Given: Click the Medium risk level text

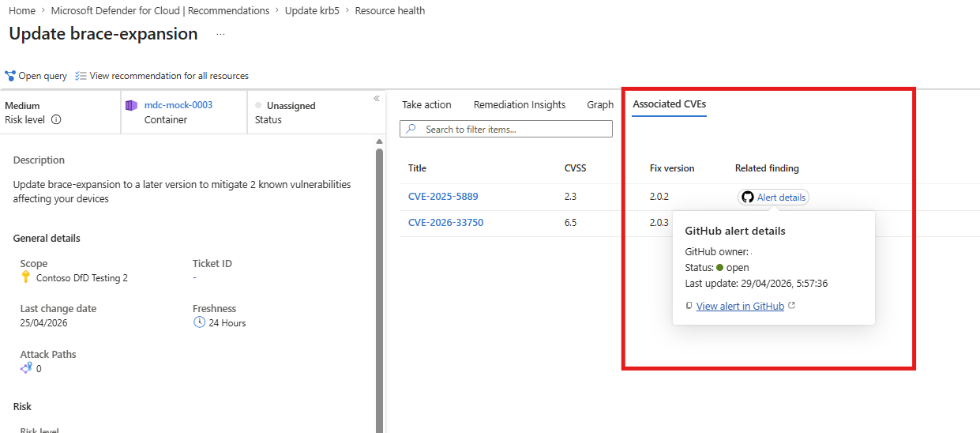Looking at the screenshot, I should pyautogui.click(x=22, y=105).
